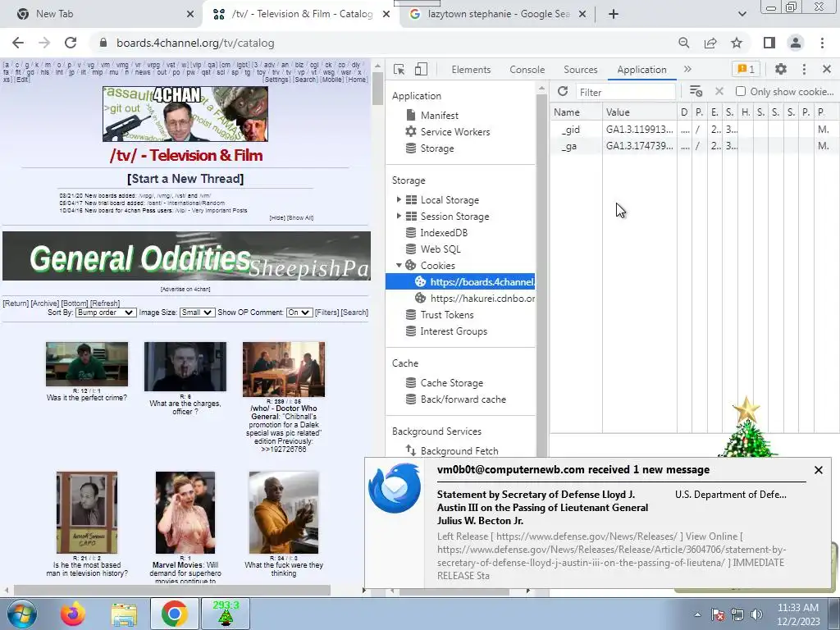The image size is (840, 630).
Task: Select the _gid cookie row
Action: [694, 129]
